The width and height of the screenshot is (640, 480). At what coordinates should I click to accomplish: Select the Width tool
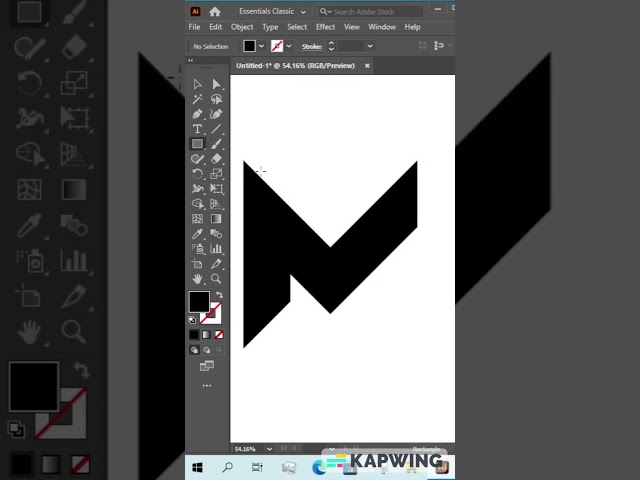click(x=198, y=189)
